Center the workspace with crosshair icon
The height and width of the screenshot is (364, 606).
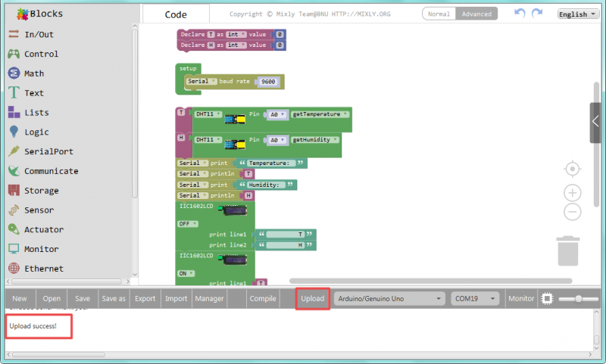[573, 168]
